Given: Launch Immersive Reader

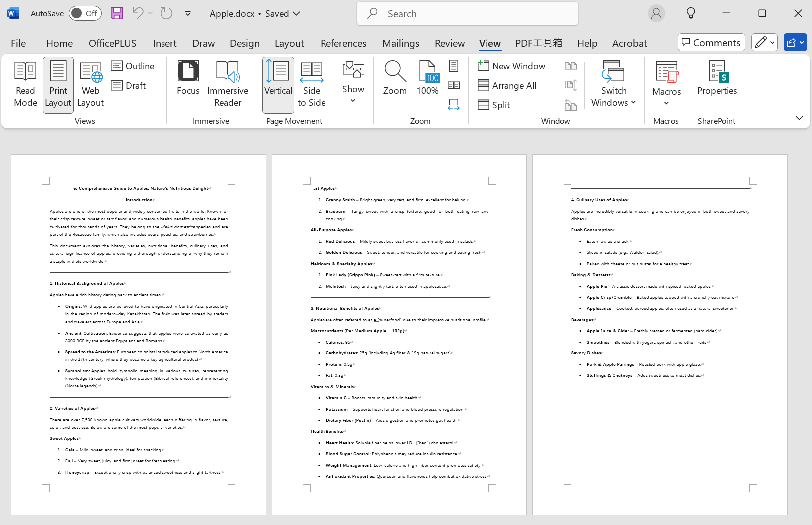Looking at the screenshot, I should tap(228, 84).
